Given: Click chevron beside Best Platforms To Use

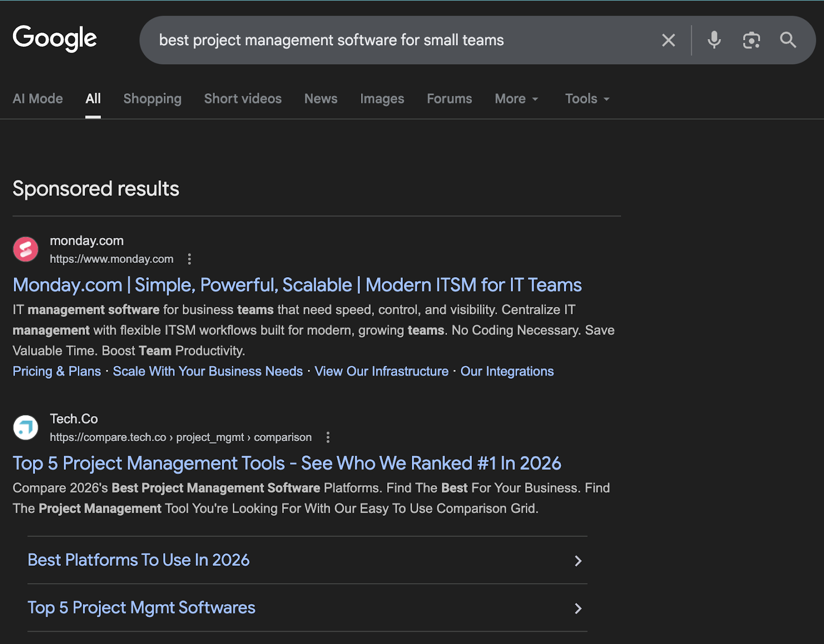Looking at the screenshot, I should click(578, 561).
